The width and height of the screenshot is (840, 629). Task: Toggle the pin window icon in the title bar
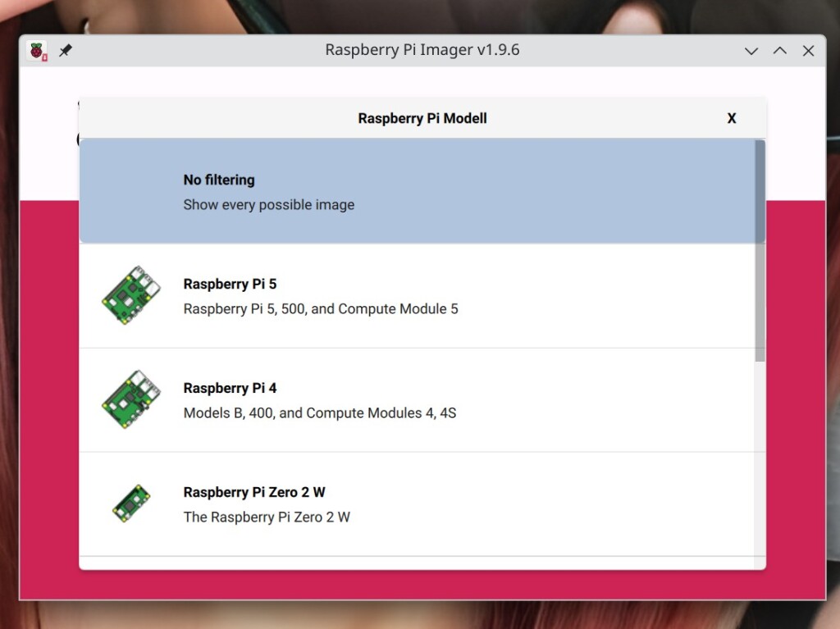pos(66,51)
